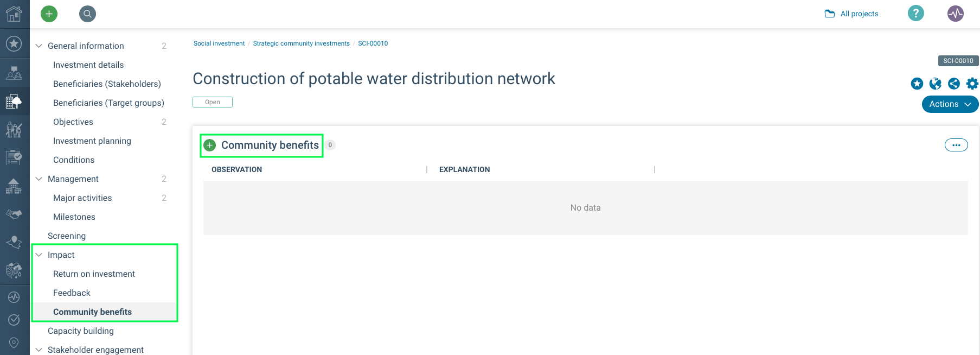Screen dimensions: 980x355
Task: Add a new Community benefits entry
Action: pos(210,145)
